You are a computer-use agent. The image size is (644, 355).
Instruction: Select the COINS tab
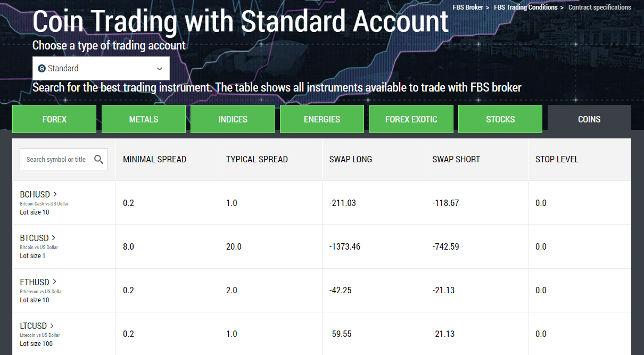589,119
